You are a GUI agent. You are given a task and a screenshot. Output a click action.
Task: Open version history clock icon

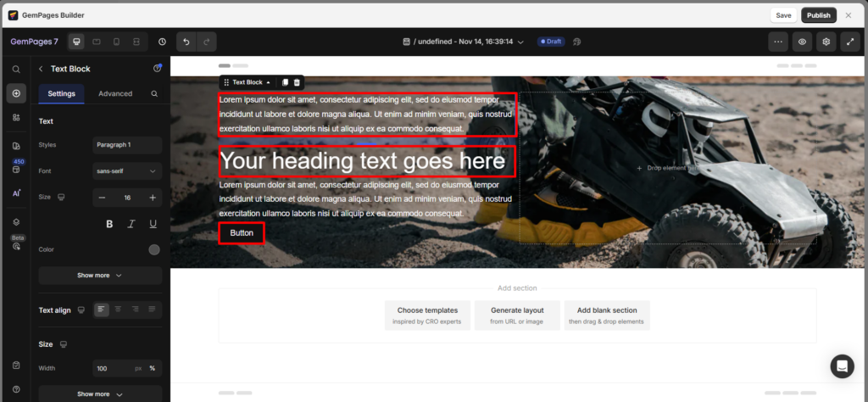pyautogui.click(x=162, y=41)
